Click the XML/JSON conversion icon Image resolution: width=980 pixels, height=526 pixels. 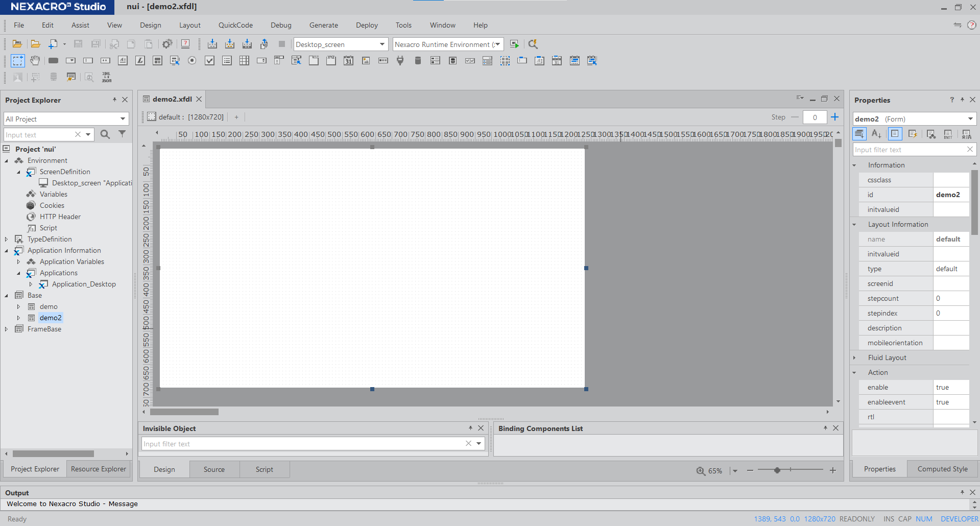pos(106,77)
